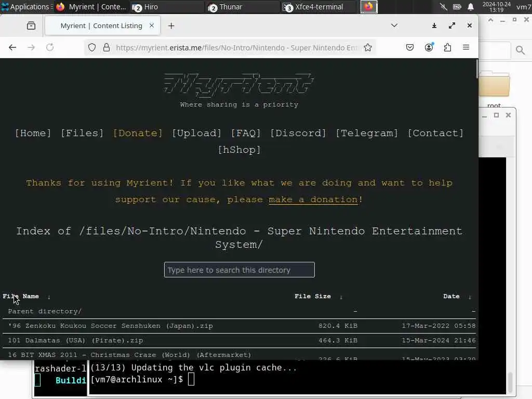532x399 pixels.
Task: Download '96 Zenkoku Koukou Soccer Senshuken zip
Action: [110, 326]
